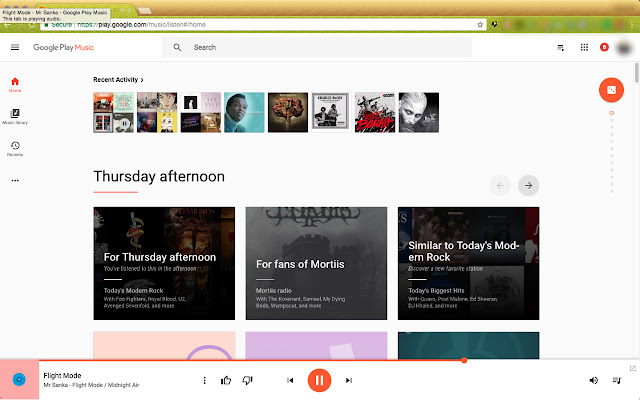Click the search magnifier icon

point(177,47)
